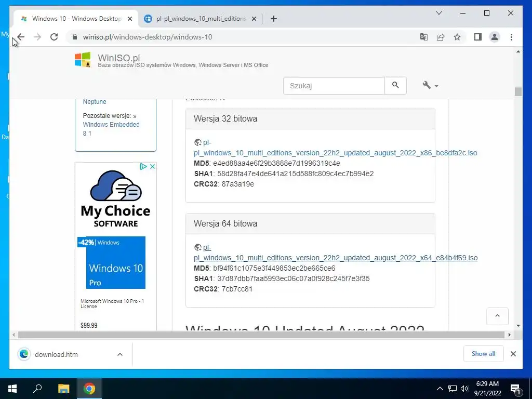The image size is (532, 399).
Task: Click SHA1 hash 58d28fa47e4de641a215d588fc809c4ec7b994e2
Action: [x=295, y=174]
